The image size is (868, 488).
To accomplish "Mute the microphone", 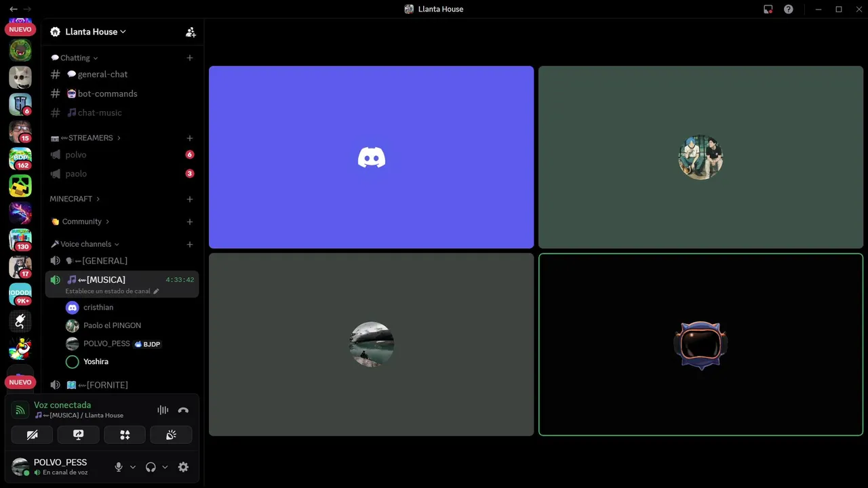I will [119, 467].
